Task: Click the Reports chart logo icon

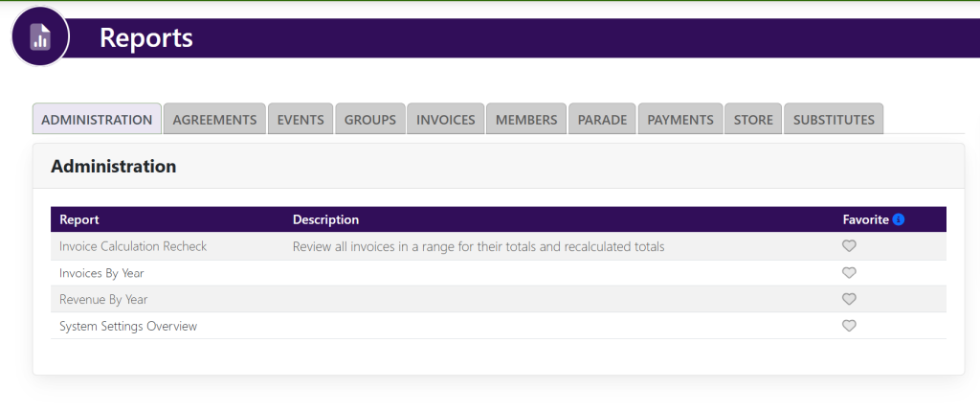Action: [x=40, y=37]
